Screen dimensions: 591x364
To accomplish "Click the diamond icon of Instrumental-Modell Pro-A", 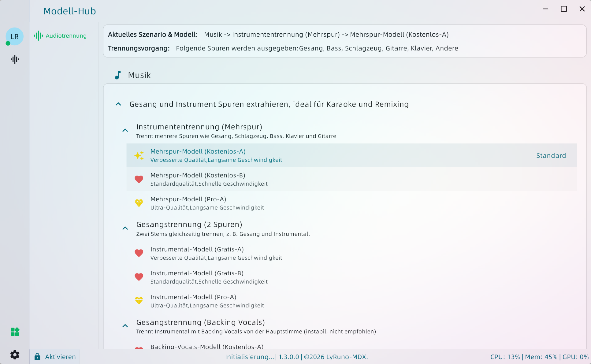I will (x=139, y=301).
